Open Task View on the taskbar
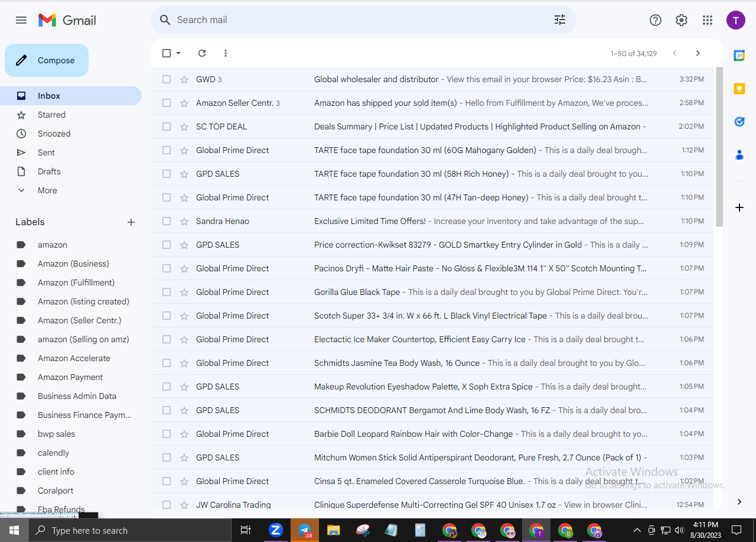Image resolution: width=756 pixels, height=542 pixels. [x=246, y=530]
